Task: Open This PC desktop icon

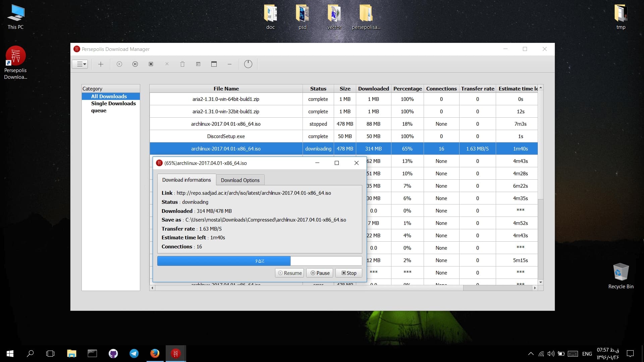Action: [15, 17]
